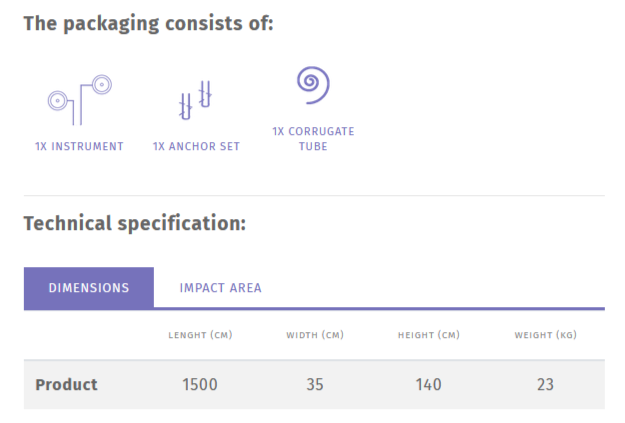Click the corrugate tube spiral icon
625x423 pixels.
[x=313, y=85]
